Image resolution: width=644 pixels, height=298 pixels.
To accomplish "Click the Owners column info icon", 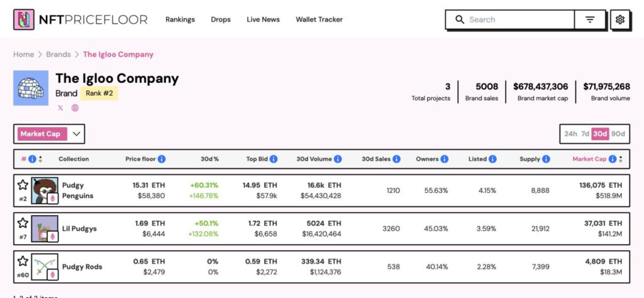I will click(445, 159).
